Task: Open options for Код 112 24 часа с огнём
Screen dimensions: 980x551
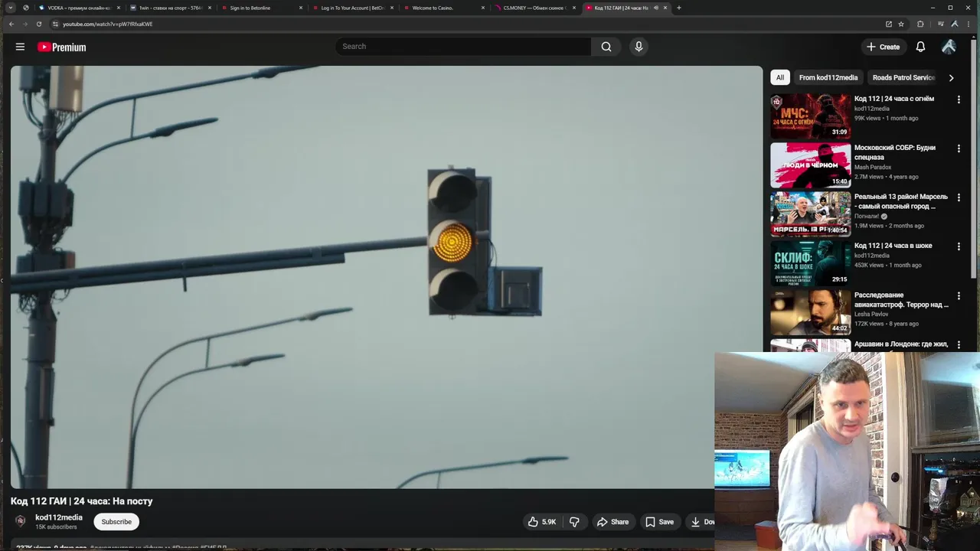Action: point(958,99)
